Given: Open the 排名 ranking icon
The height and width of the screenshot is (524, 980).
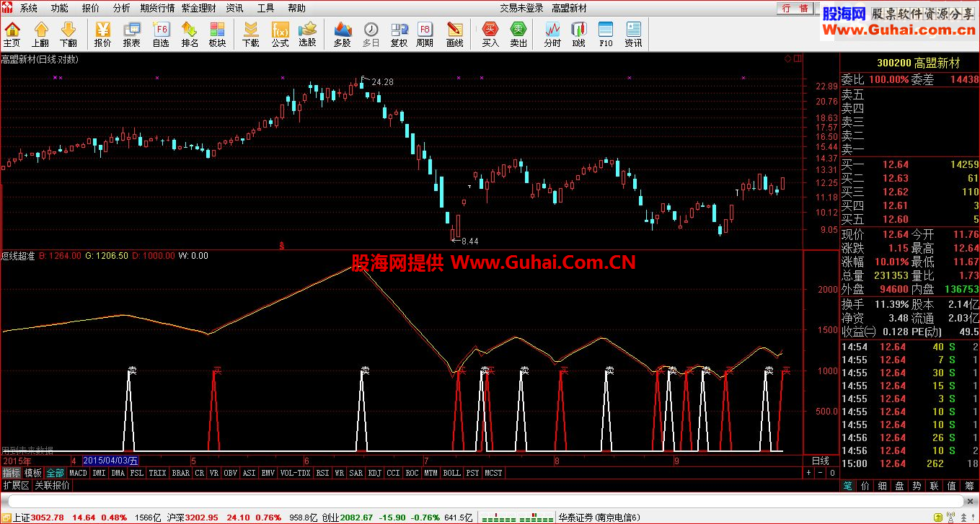Looking at the screenshot, I should (190, 34).
